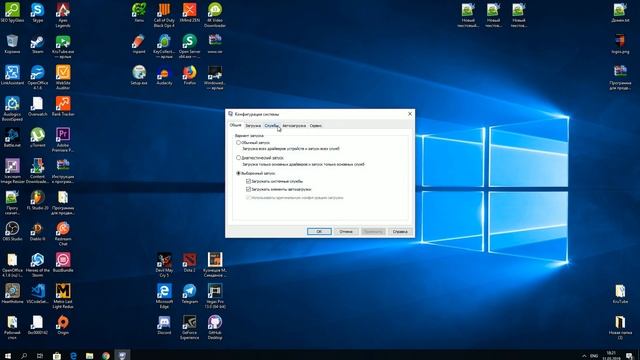
Task: Click the ENG language indicator
Action: point(594,356)
